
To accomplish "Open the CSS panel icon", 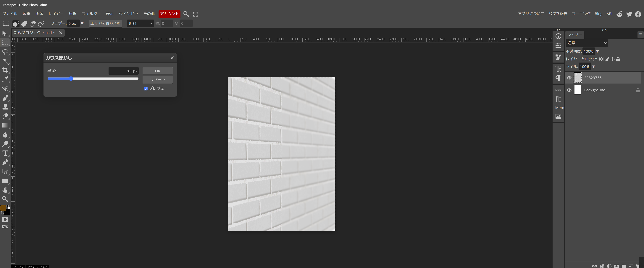I will coord(558,90).
